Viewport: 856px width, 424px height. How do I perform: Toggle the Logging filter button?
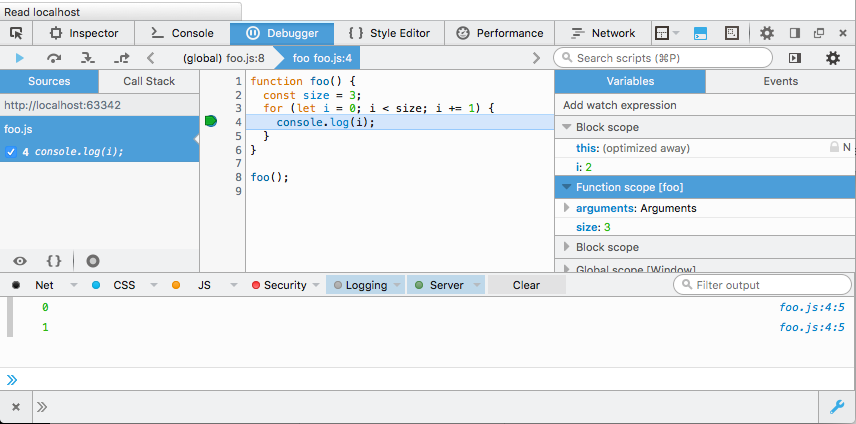360,285
